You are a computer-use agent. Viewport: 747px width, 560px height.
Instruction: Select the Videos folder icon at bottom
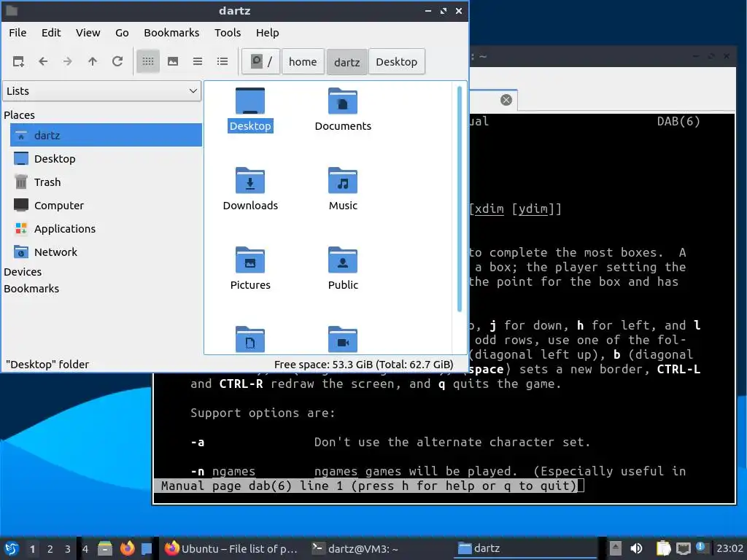click(343, 339)
